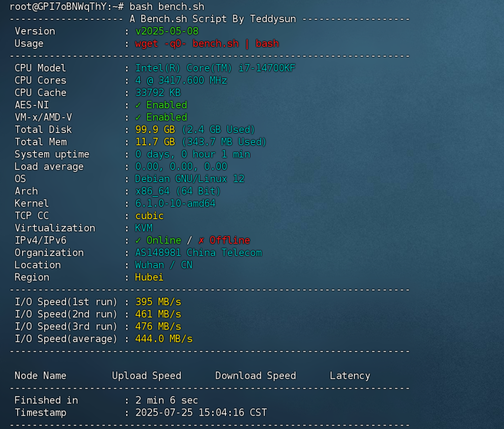
Task: Click location value 'Wuhan / CN'
Action: (x=164, y=265)
